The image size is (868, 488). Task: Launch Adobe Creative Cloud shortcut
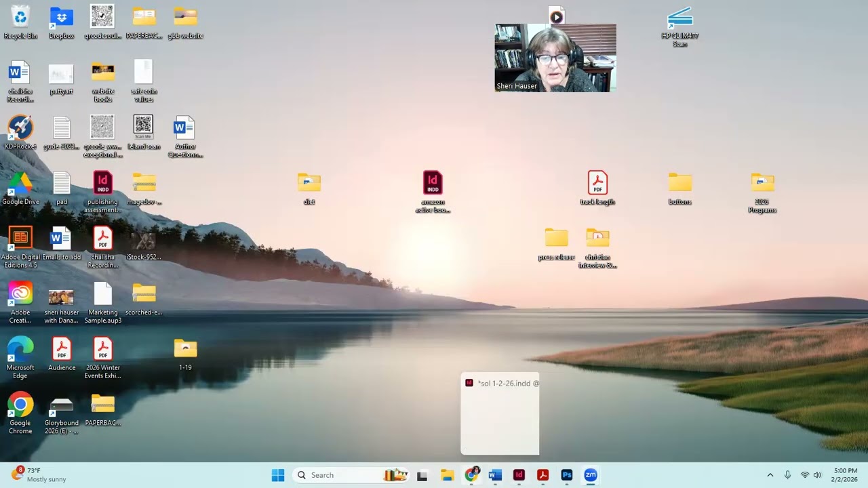click(x=20, y=302)
